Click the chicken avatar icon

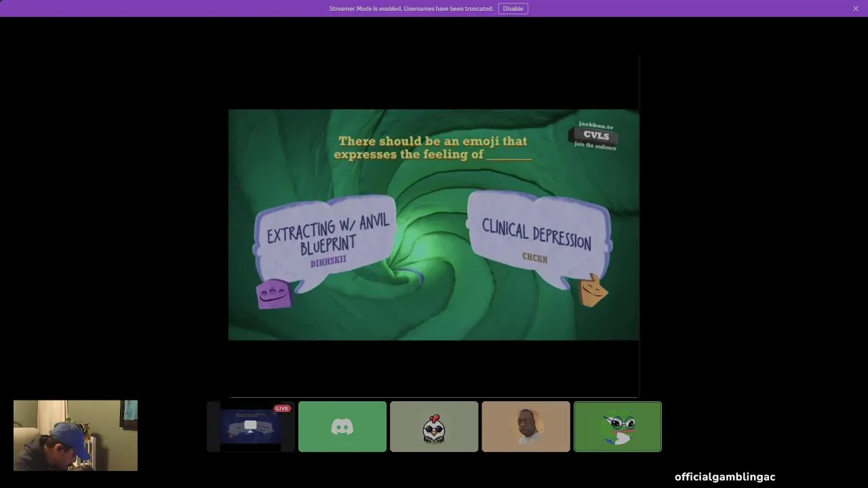click(x=434, y=428)
